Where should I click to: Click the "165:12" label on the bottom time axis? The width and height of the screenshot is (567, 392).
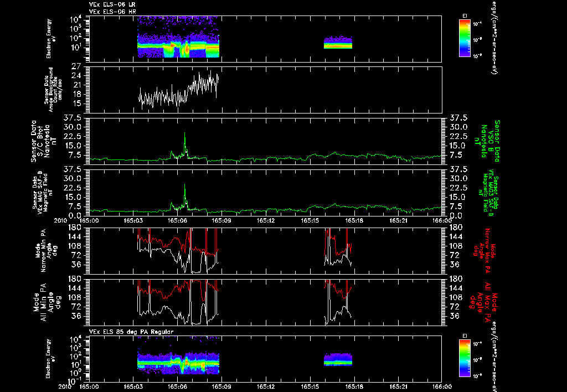(x=265, y=386)
